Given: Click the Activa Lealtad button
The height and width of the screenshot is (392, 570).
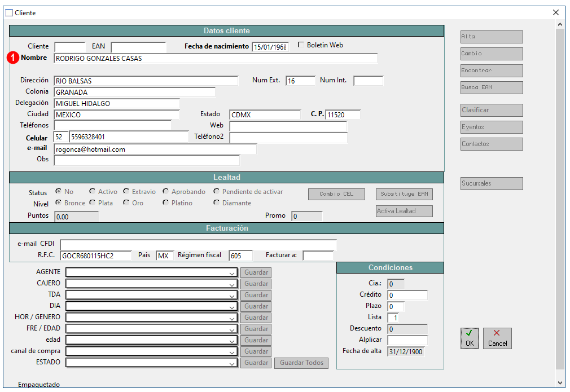Looking at the screenshot, I should pyautogui.click(x=404, y=211).
